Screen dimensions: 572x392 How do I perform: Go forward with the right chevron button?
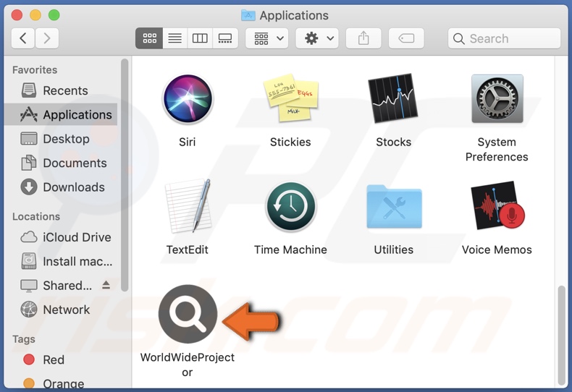[x=46, y=38]
